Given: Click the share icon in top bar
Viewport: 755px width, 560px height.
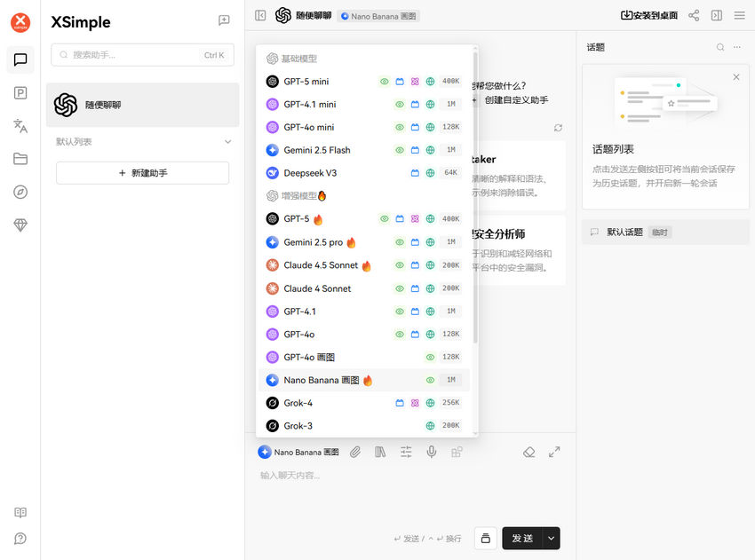Looking at the screenshot, I should tap(694, 15).
